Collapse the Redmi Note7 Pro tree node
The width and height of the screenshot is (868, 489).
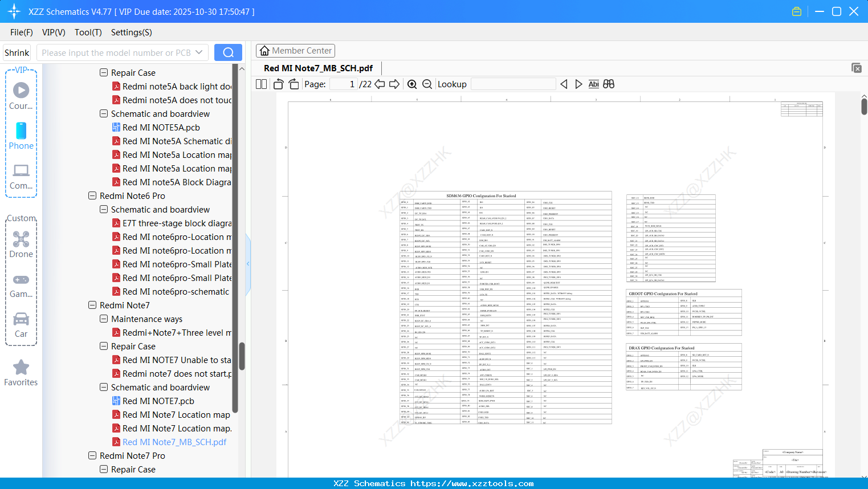pyautogui.click(x=92, y=455)
